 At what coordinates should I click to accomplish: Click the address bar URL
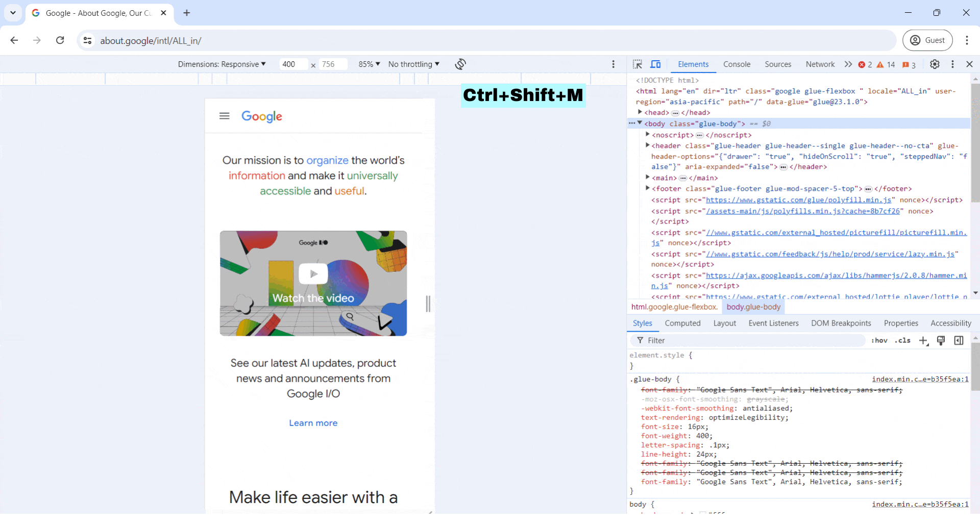pyautogui.click(x=151, y=41)
